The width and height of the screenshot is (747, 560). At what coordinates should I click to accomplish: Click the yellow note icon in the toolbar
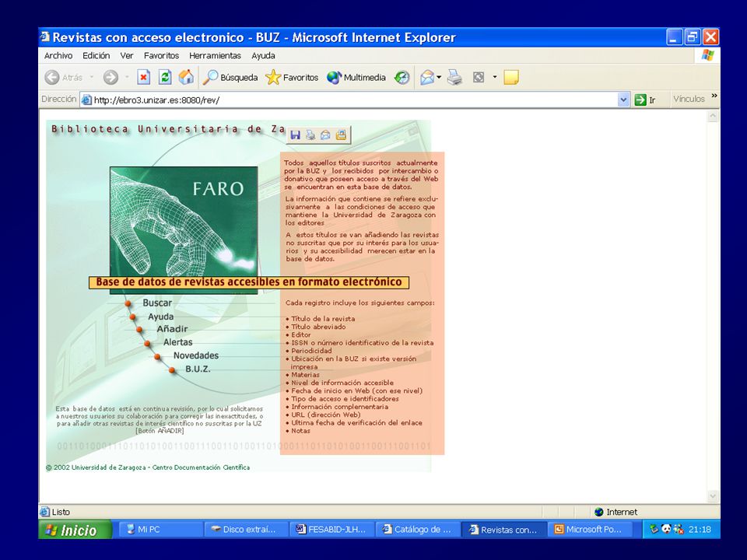pos(510,77)
